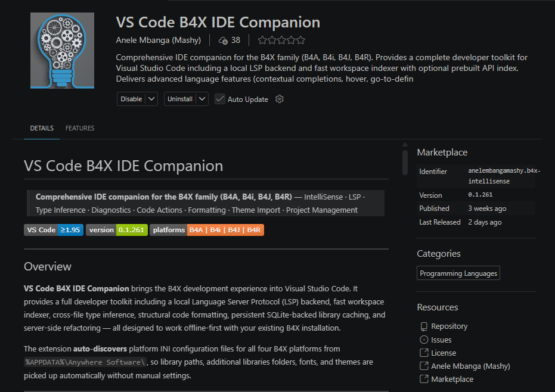Click the Version value 0.1.261
This screenshot has width=555, height=392.
(x=480, y=195)
